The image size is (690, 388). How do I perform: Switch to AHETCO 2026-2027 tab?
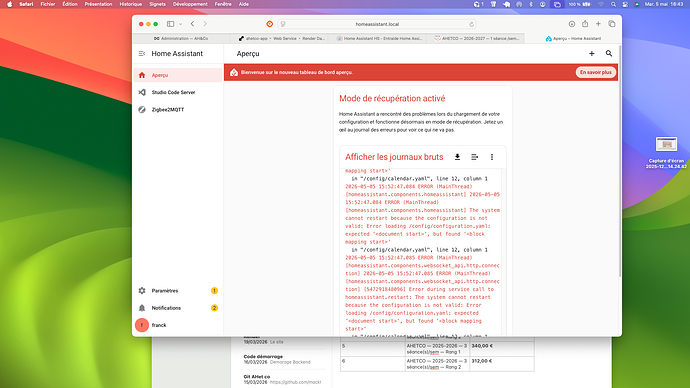[x=477, y=39]
